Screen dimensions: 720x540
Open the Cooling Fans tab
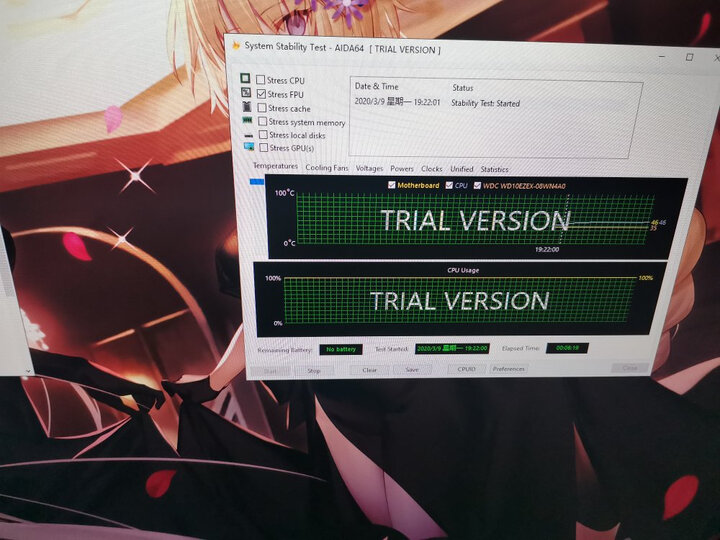pyautogui.click(x=327, y=168)
